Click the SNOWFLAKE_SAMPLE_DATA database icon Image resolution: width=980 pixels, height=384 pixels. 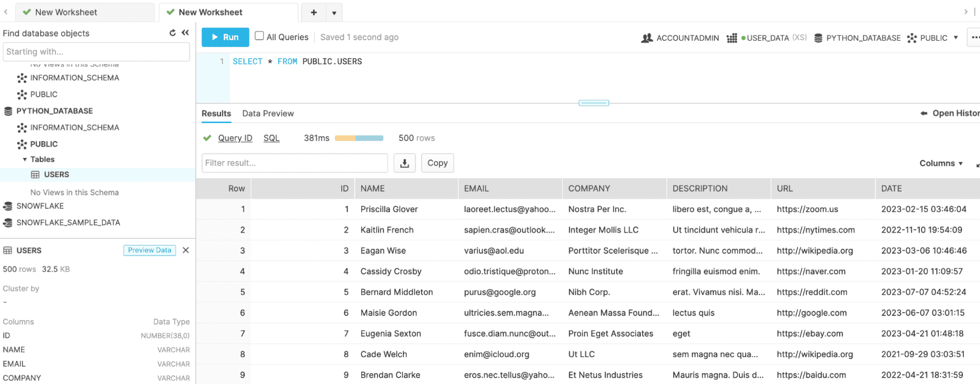tap(8, 223)
